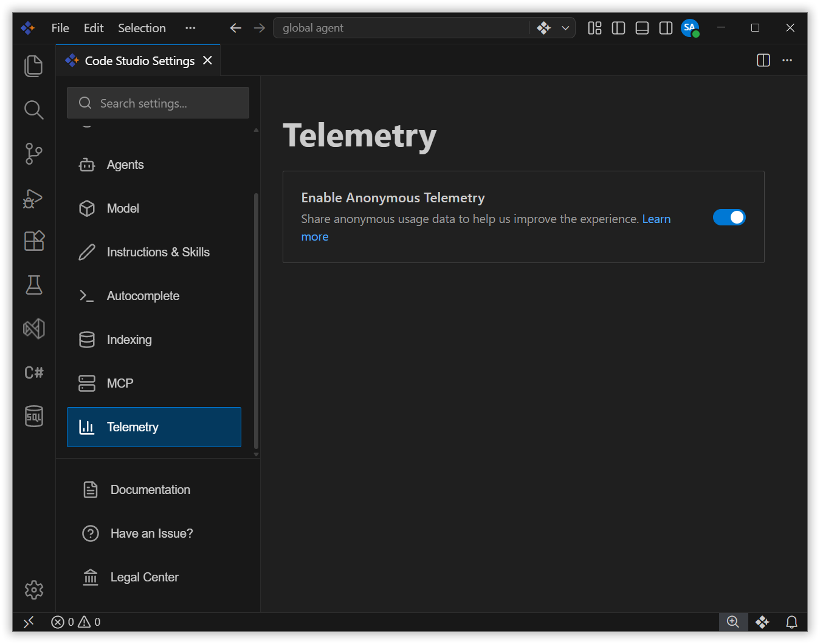The width and height of the screenshot is (820, 644).
Task: Open the Explorer view in activity bar
Action: click(x=33, y=66)
